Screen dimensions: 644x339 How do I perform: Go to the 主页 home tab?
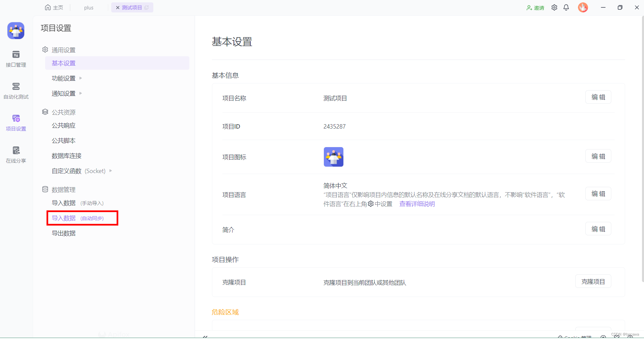point(54,7)
